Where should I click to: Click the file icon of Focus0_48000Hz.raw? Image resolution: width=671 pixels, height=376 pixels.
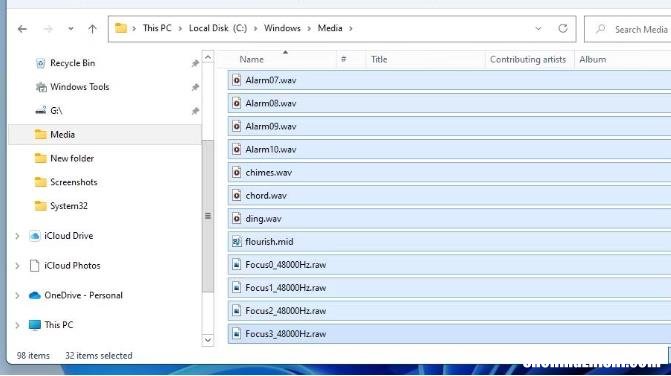point(236,265)
